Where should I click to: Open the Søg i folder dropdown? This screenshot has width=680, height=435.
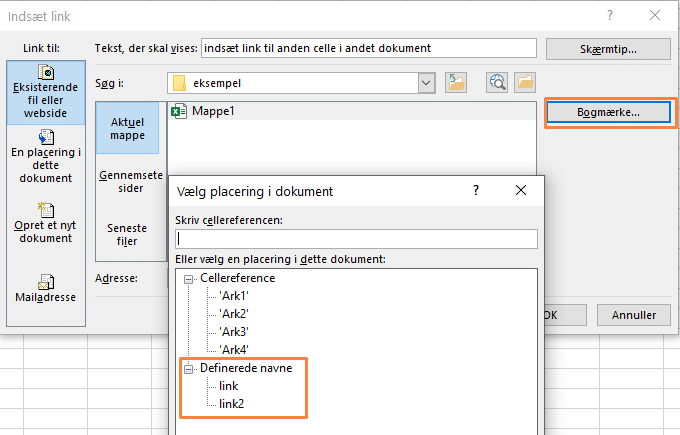point(427,82)
